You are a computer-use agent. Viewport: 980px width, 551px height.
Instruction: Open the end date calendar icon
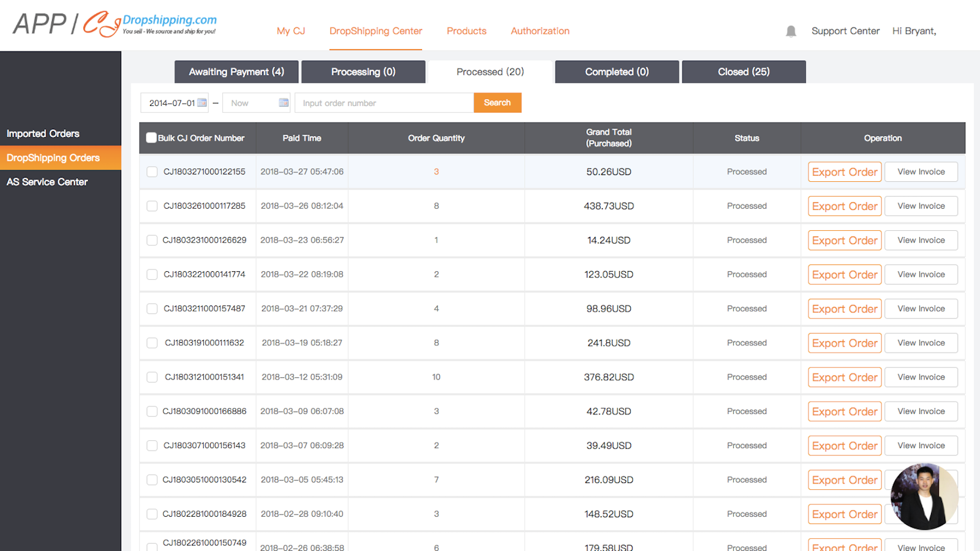click(x=284, y=103)
